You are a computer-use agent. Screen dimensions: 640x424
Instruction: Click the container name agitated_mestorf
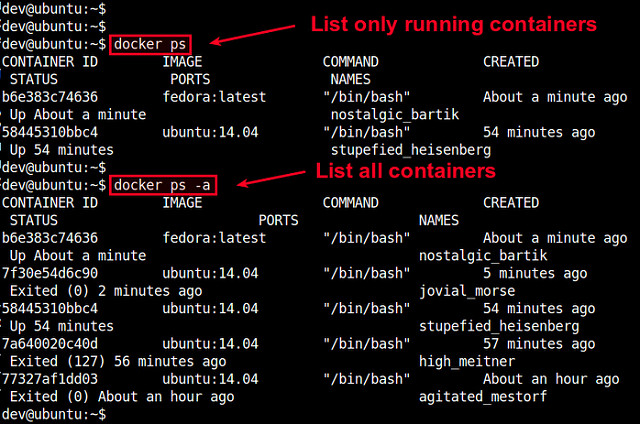(483, 397)
